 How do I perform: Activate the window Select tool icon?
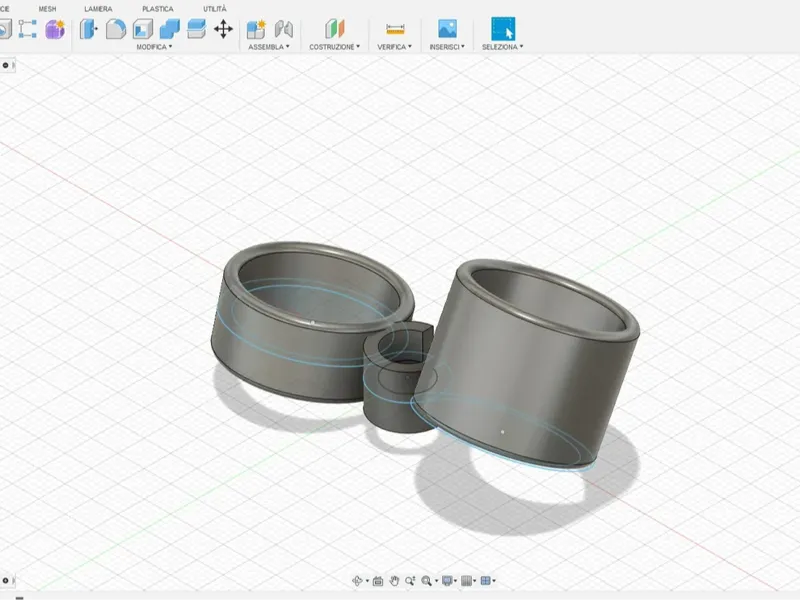tap(503, 29)
